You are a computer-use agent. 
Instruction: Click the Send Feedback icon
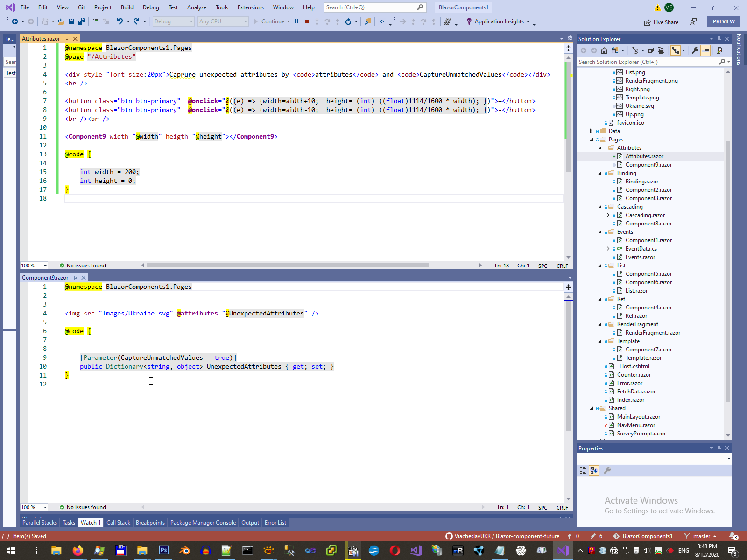coord(694,21)
